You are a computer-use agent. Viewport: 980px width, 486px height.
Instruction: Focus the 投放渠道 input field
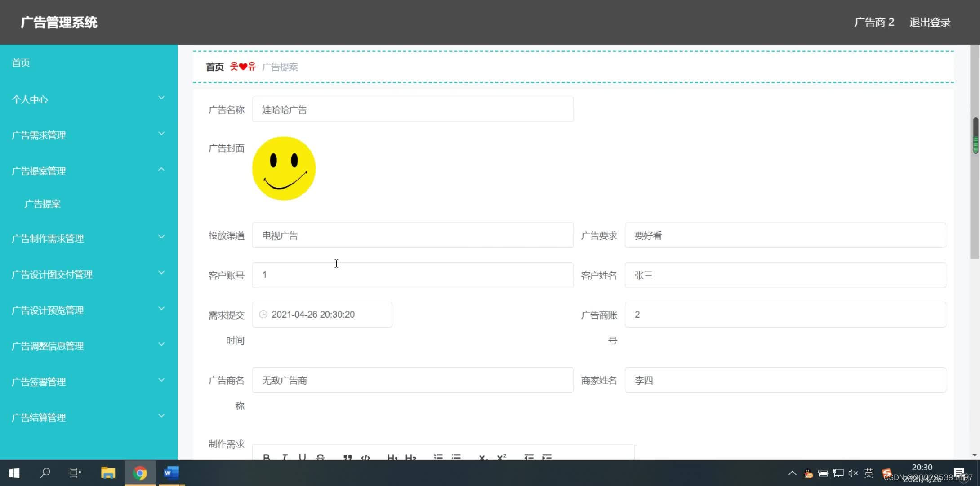pyautogui.click(x=412, y=235)
